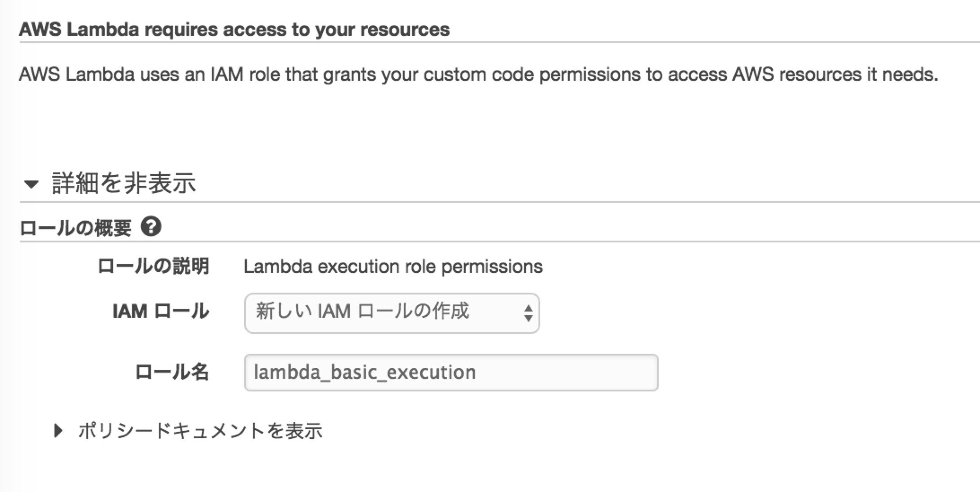Click the IAM role explanation paragraph text
Viewport: 980px width, 492px height.
coord(478,75)
